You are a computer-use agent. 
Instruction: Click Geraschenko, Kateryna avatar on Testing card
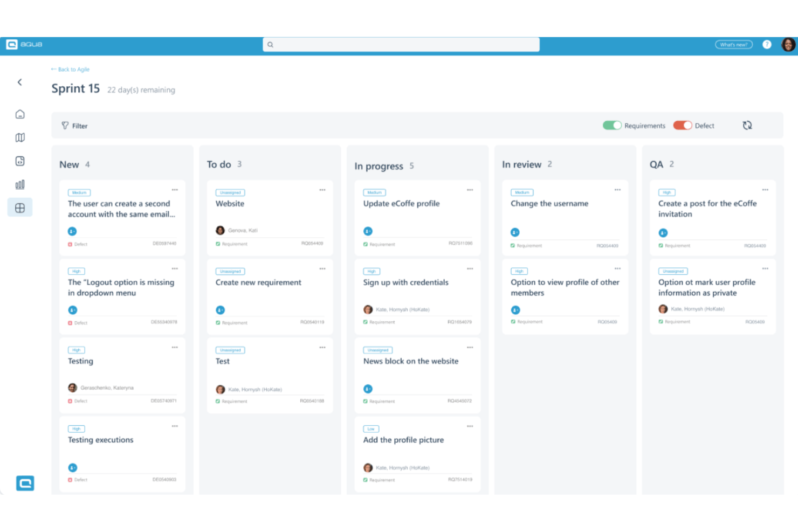(73, 388)
